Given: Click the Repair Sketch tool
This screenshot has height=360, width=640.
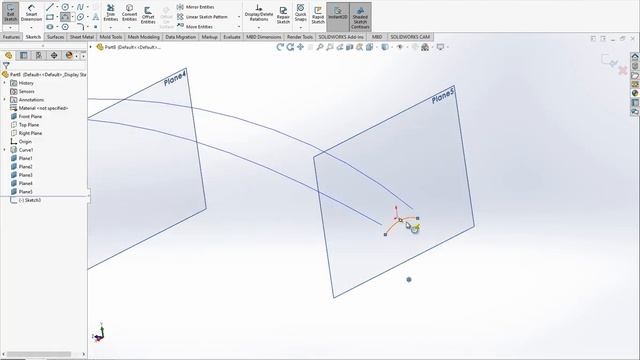Looking at the screenshot, I should click(x=283, y=15).
